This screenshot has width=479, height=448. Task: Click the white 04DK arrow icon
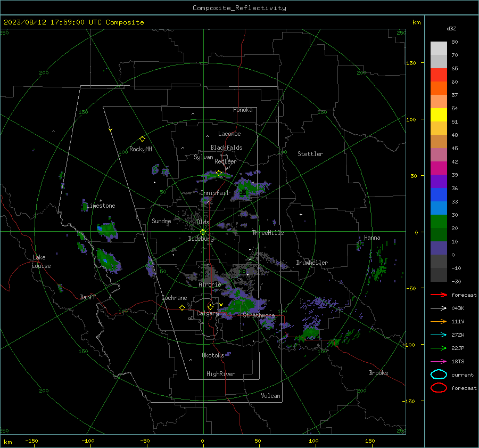tap(439, 308)
